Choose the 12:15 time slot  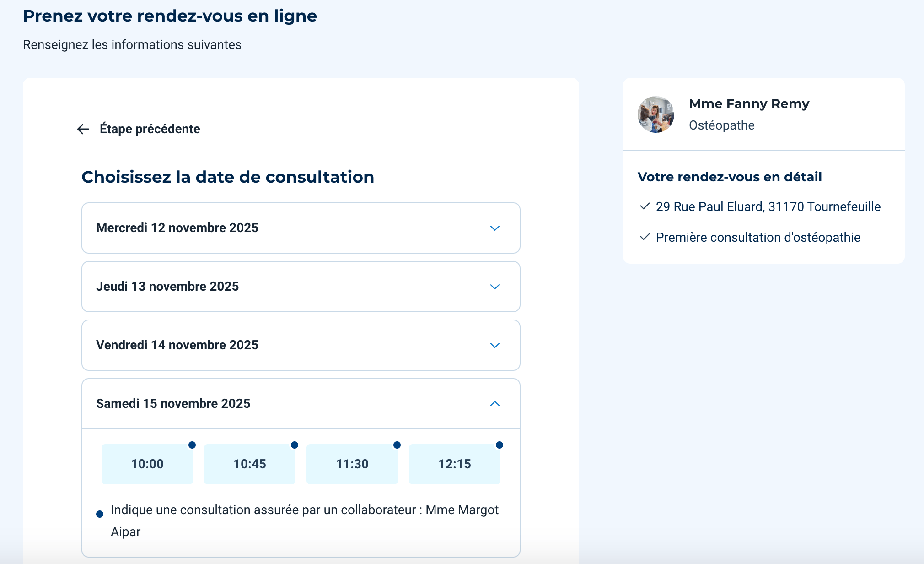[x=454, y=464]
